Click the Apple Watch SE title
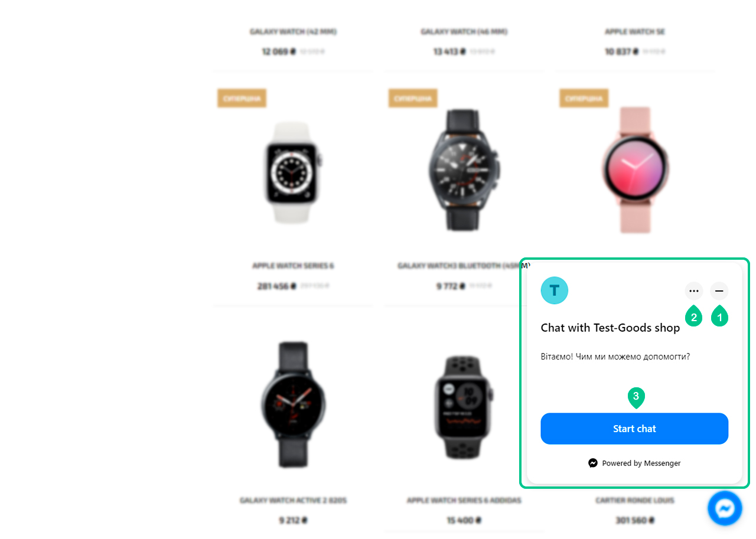Viewport: 756px width, 539px height. coord(635,31)
